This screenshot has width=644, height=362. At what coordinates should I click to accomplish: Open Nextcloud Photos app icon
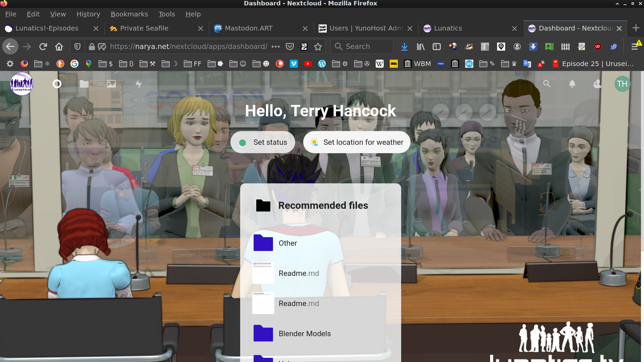coord(111,84)
